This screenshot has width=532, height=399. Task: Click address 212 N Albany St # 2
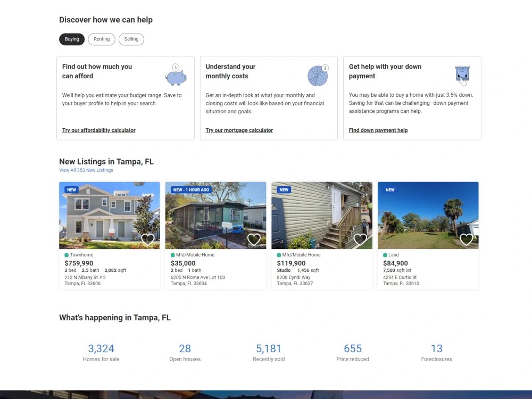pyautogui.click(x=85, y=278)
